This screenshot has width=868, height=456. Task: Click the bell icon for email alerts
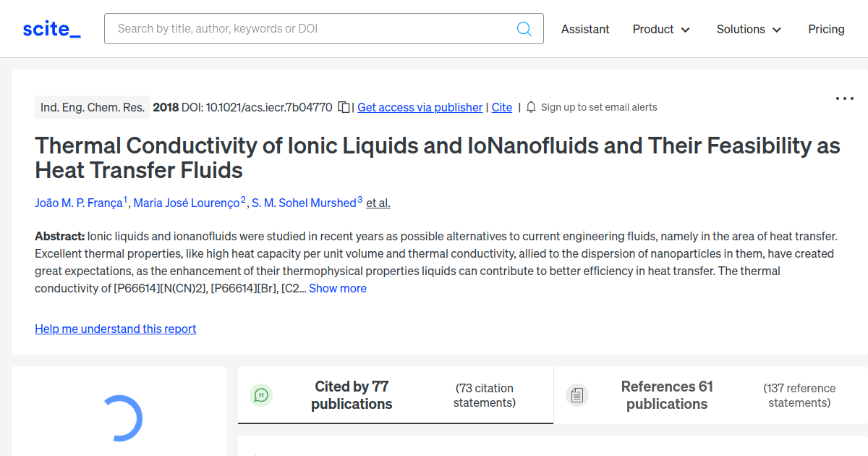coord(530,106)
